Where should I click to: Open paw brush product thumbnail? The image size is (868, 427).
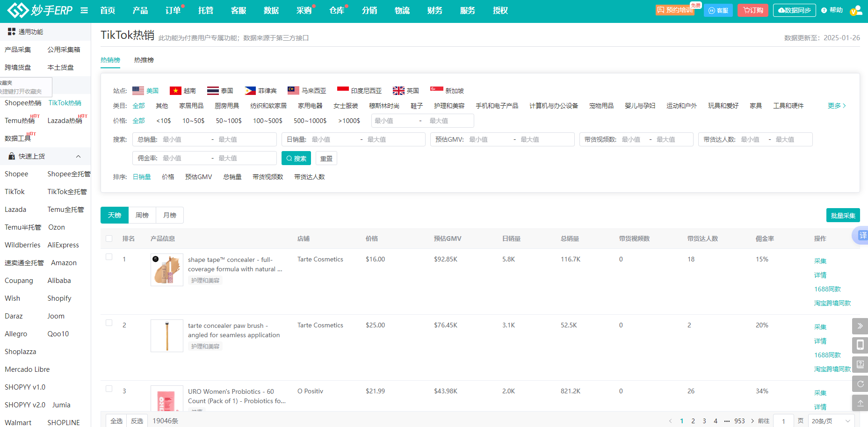(x=167, y=336)
